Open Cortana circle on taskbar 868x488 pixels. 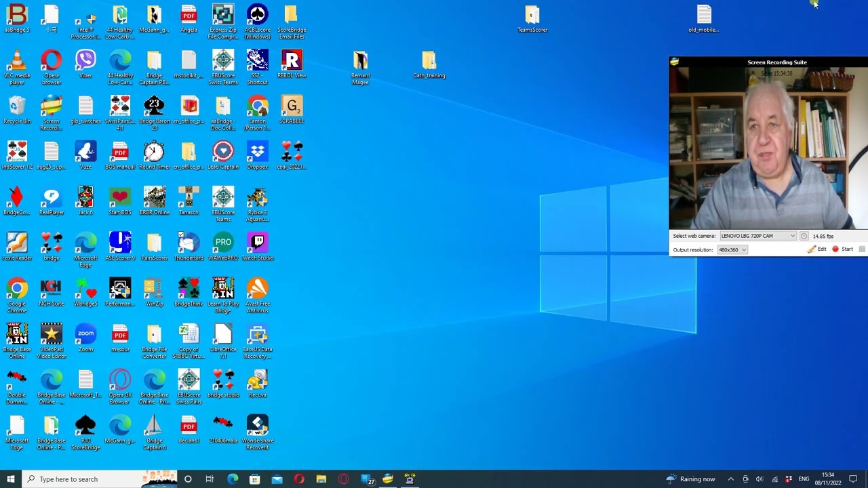click(x=188, y=479)
